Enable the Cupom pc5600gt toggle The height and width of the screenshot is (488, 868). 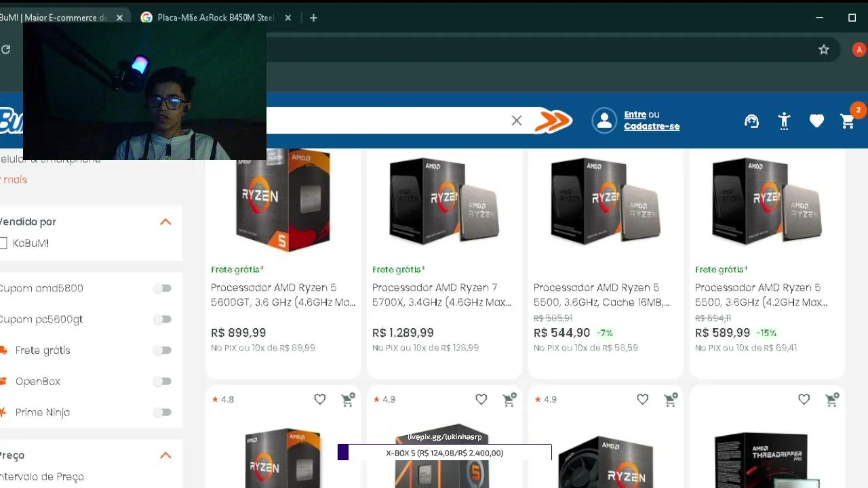click(162, 319)
